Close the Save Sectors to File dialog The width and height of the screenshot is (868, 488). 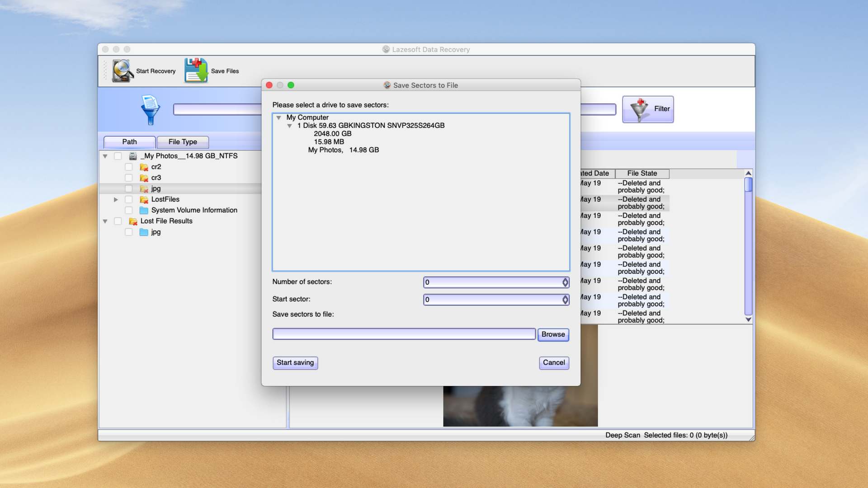269,85
